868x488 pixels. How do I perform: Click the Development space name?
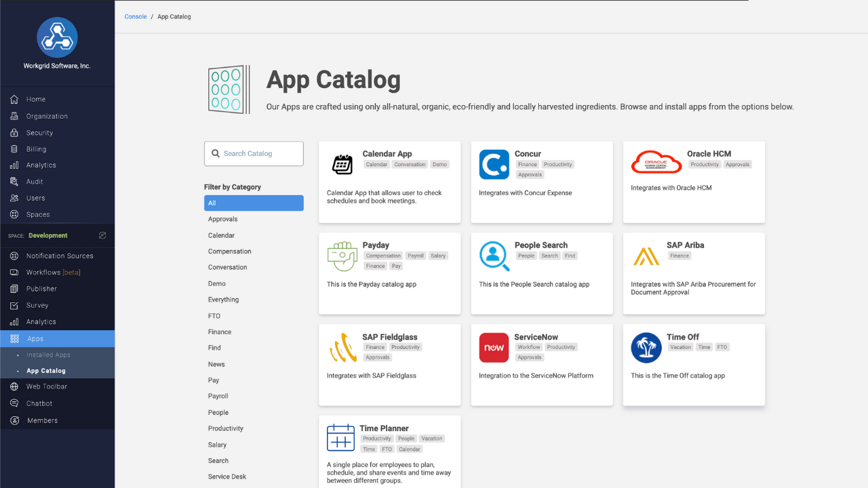coord(48,236)
